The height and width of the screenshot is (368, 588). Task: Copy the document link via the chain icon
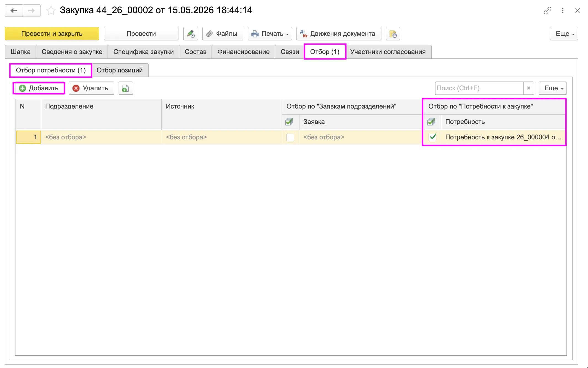547,10
